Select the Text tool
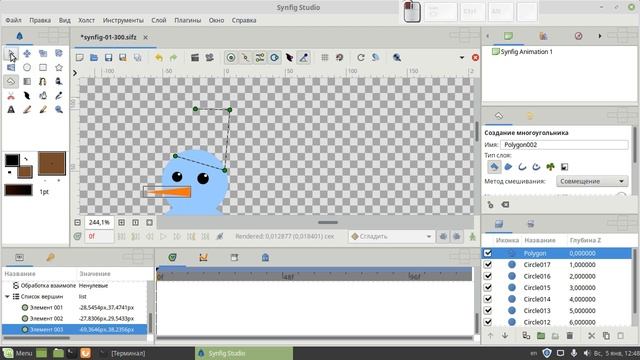This screenshot has height=360, width=640. (x=11, y=109)
